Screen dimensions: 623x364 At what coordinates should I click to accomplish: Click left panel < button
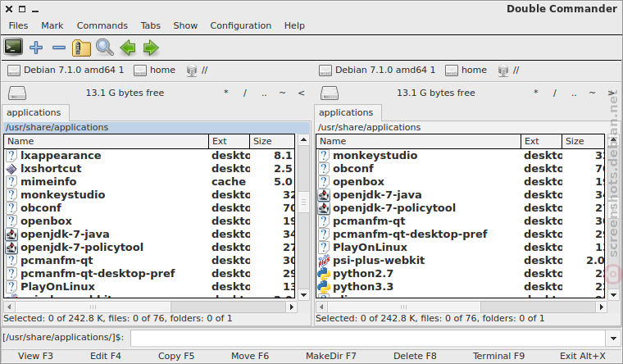301,93
